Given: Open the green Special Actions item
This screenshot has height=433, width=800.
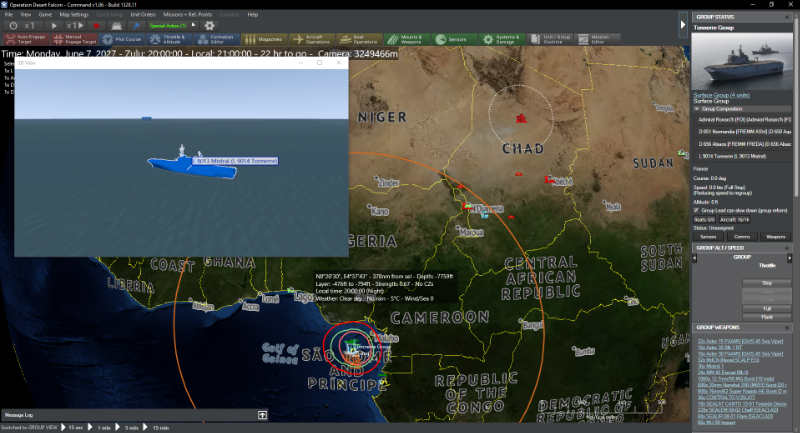Looking at the screenshot, I should click(168, 26).
